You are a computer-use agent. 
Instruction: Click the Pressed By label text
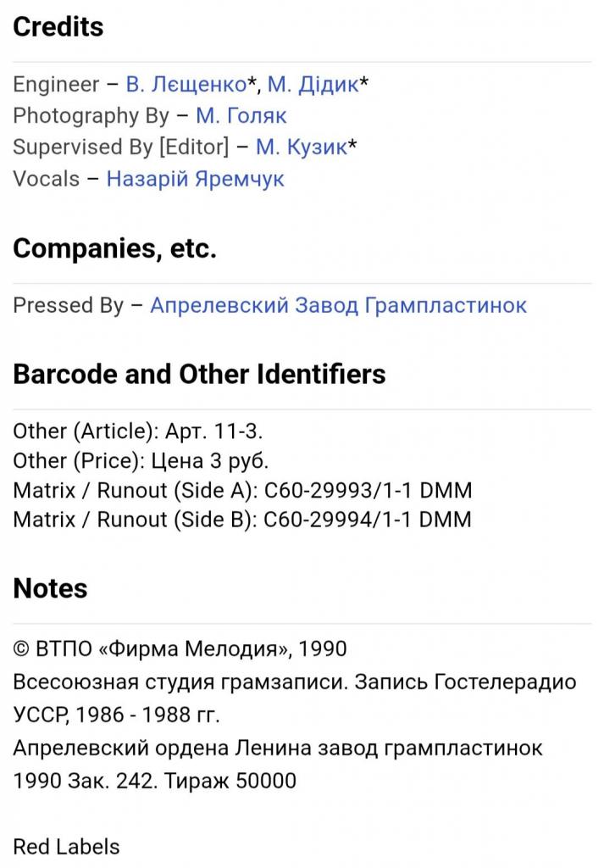click(x=69, y=305)
